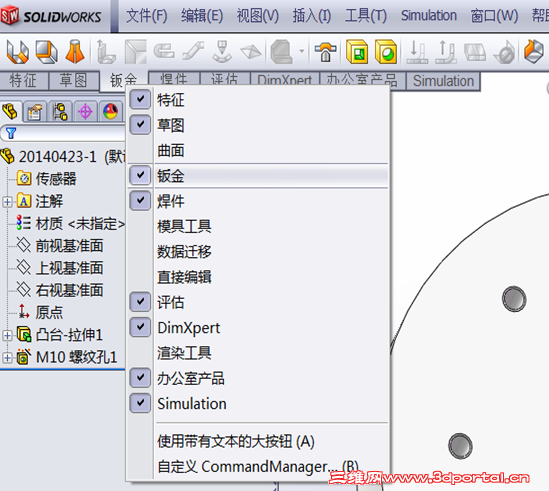The image size is (549, 491).
Task: Select the Simple Hole tool with green circle
Action: (385, 52)
